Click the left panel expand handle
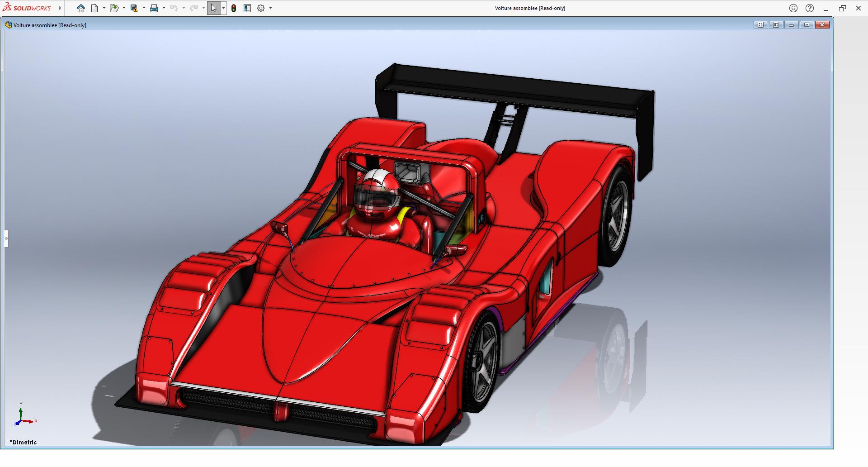The image size is (868, 467). [x=6, y=238]
